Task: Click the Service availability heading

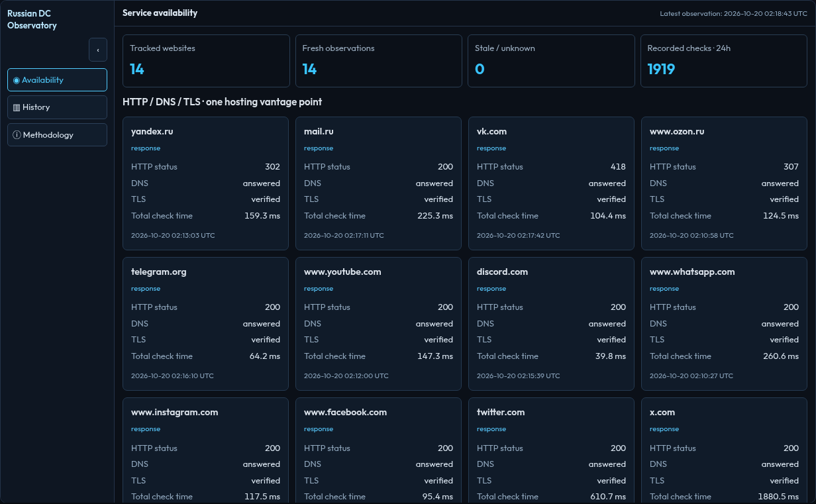Action: pos(160,13)
